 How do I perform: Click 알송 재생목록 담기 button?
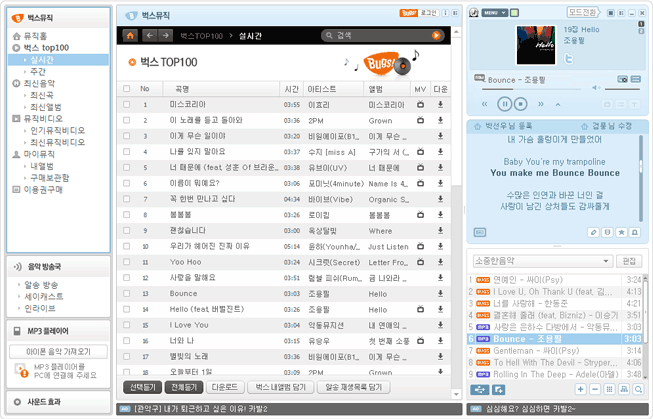354,387
